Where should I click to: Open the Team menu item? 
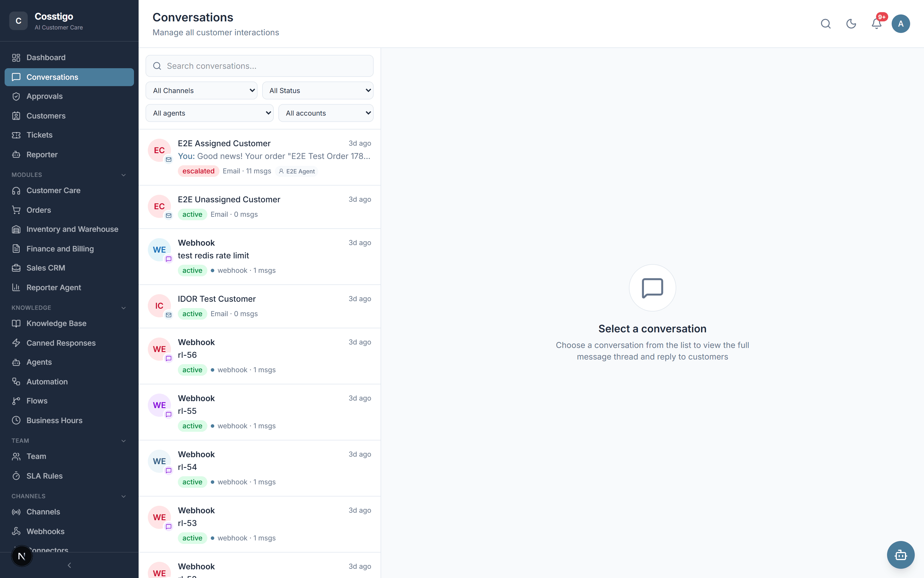pos(69,456)
